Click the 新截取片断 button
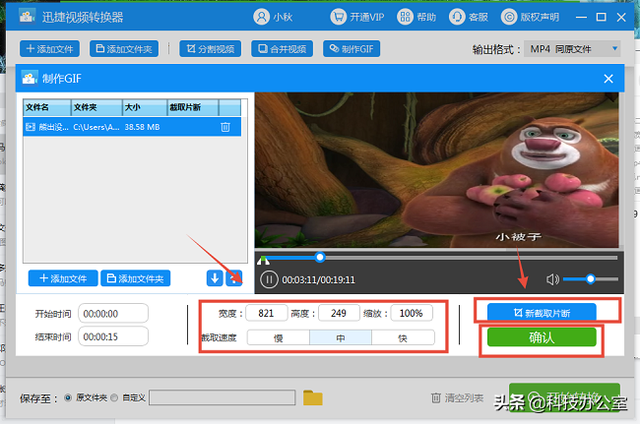 542,313
